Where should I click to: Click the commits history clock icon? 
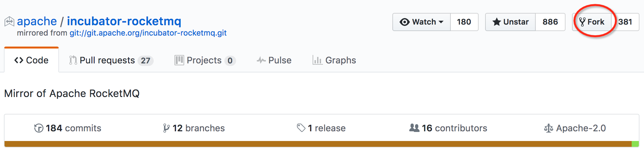pos(39,128)
